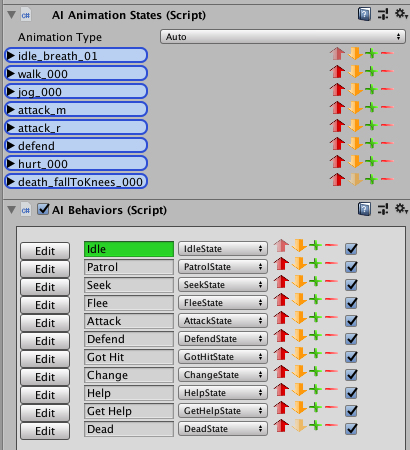
Task: Click the Change behavior name field
Action: 129,375
